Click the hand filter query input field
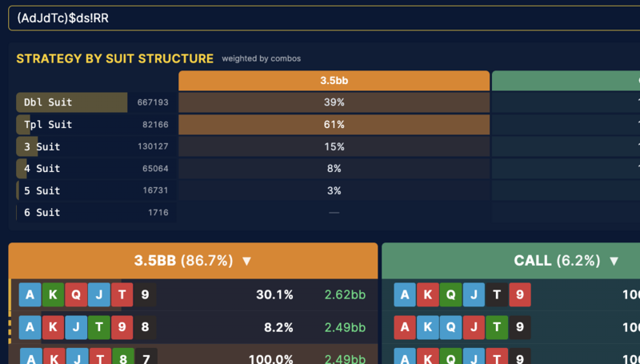Viewport: 640px width, 364px height. [x=324, y=18]
